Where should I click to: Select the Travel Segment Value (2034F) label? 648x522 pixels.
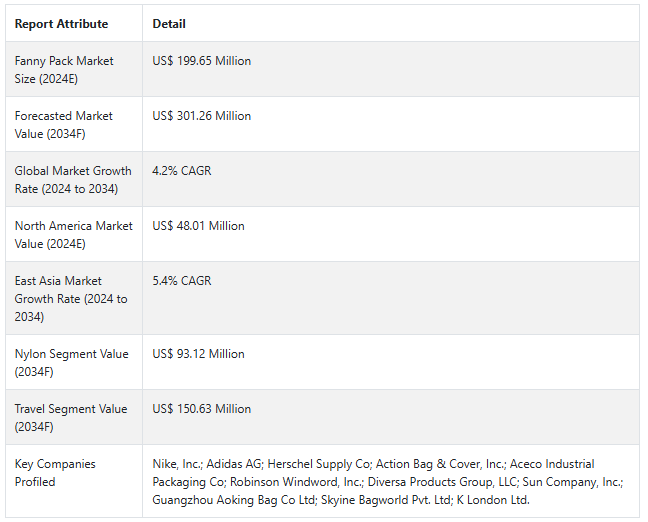click(71, 418)
